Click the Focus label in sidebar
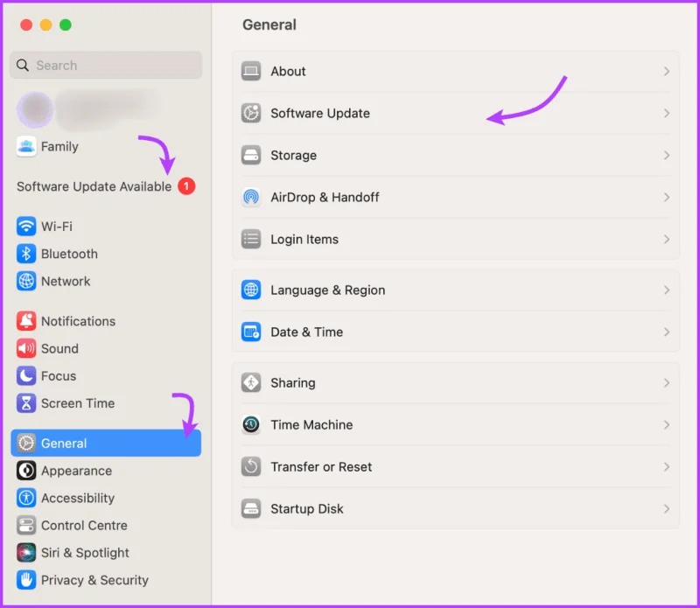This screenshot has height=608, width=700. 59,376
